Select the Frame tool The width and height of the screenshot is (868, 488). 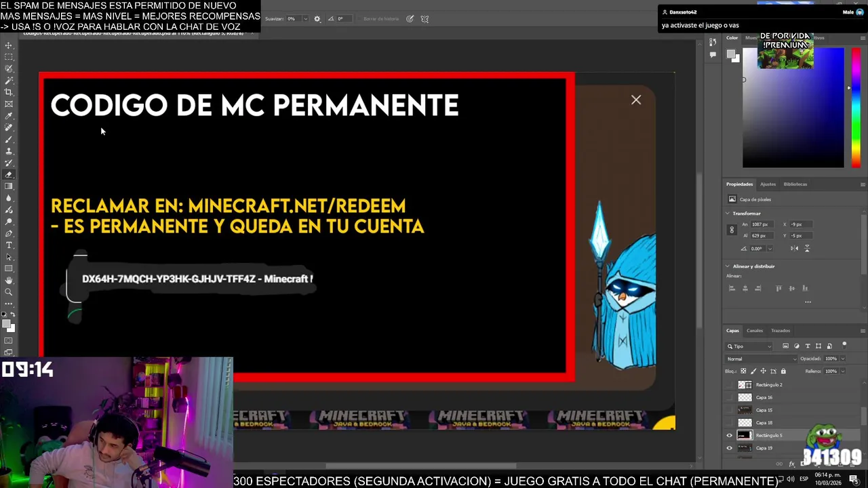pyautogui.click(x=9, y=104)
